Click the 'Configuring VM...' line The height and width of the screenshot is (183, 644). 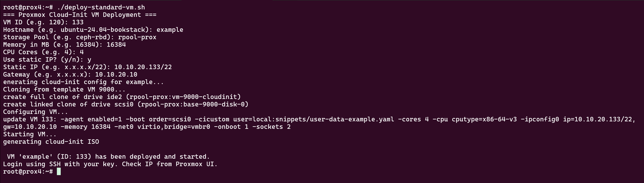pyautogui.click(x=35, y=112)
